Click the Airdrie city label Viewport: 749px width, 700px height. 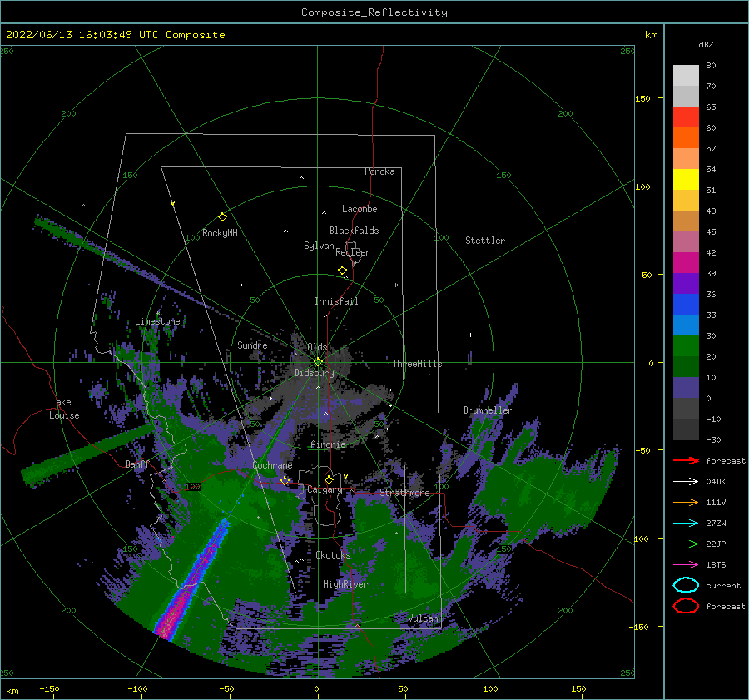[x=328, y=444]
